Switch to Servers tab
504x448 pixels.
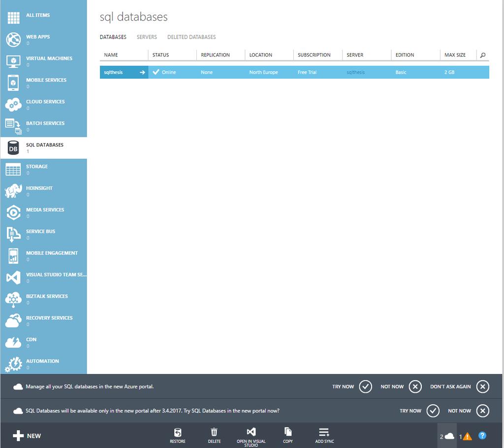coord(147,37)
